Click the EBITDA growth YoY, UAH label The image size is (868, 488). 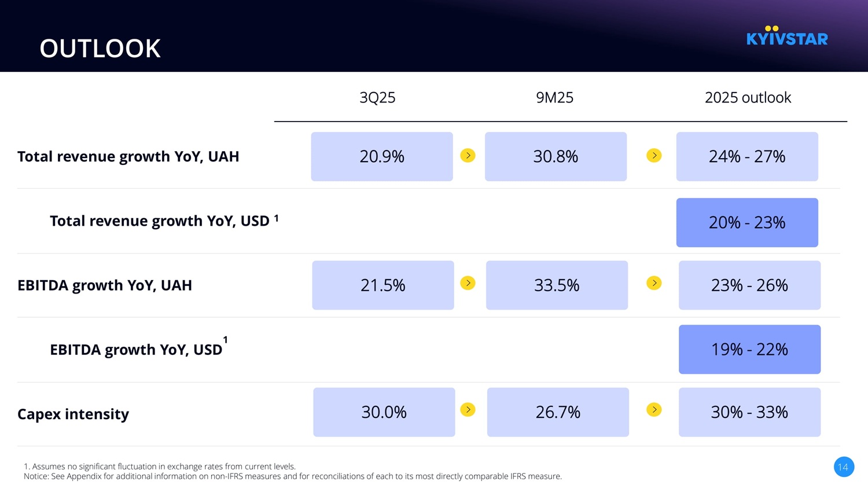[105, 285]
